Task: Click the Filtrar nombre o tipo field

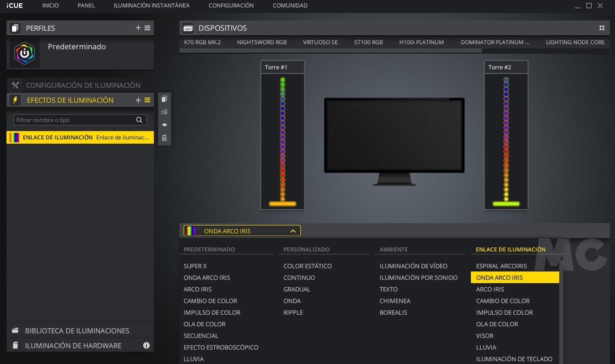Action: [74, 120]
